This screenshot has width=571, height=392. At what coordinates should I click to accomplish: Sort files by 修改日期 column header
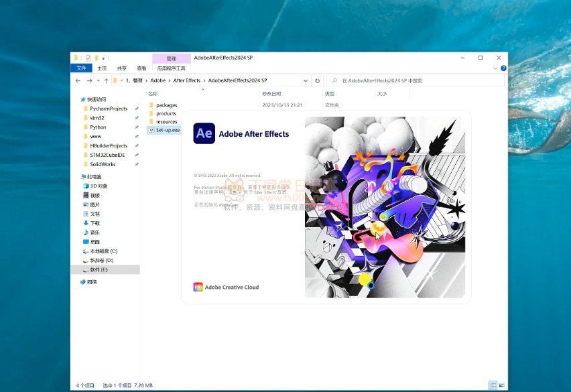[271, 94]
